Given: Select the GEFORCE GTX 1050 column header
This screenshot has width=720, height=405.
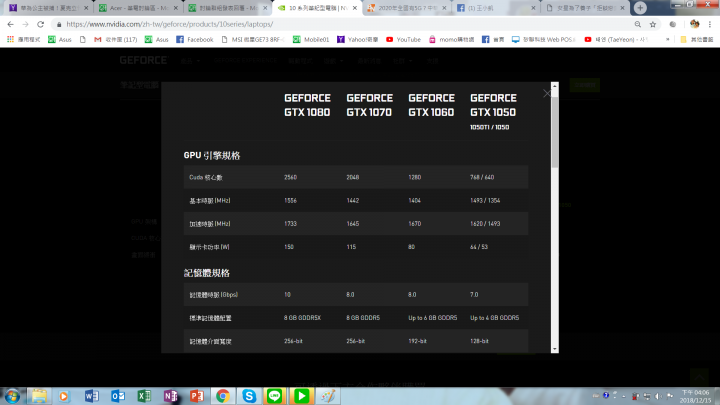Looking at the screenshot, I should coord(494,105).
